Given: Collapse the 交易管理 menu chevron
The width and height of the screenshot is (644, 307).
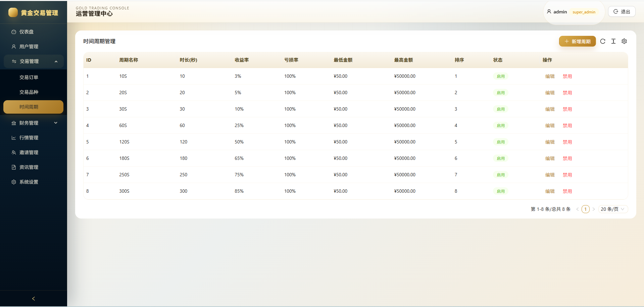Looking at the screenshot, I should [x=56, y=61].
